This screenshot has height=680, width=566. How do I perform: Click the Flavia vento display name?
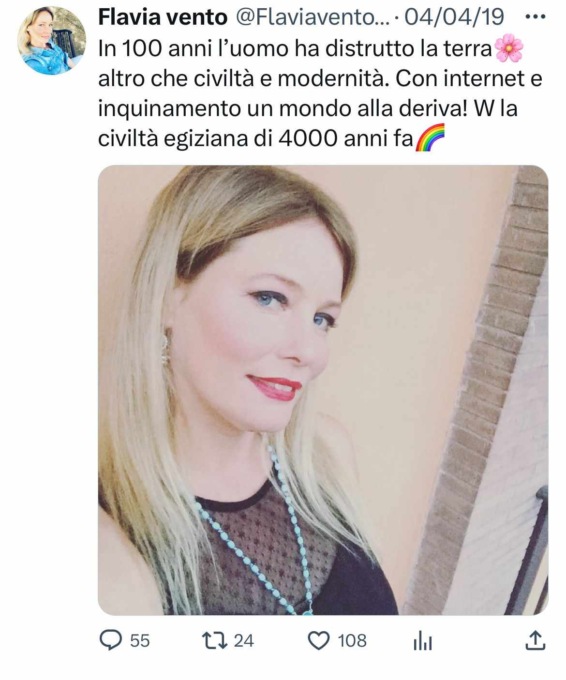pyautogui.click(x=163, y=17)
